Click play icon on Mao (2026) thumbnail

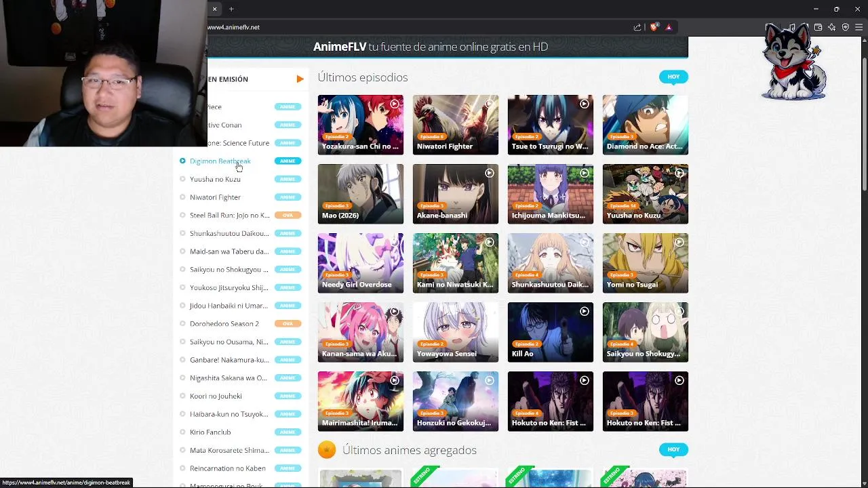coord(394,173)
